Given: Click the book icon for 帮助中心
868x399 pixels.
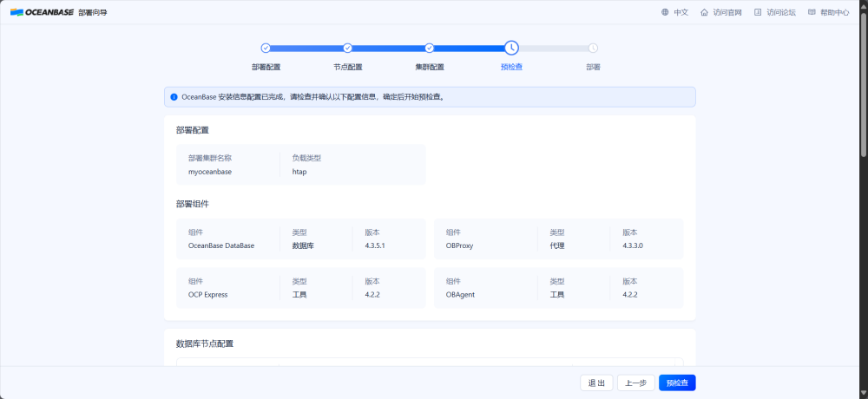Looking at the screenshot, I should point(812,12).
